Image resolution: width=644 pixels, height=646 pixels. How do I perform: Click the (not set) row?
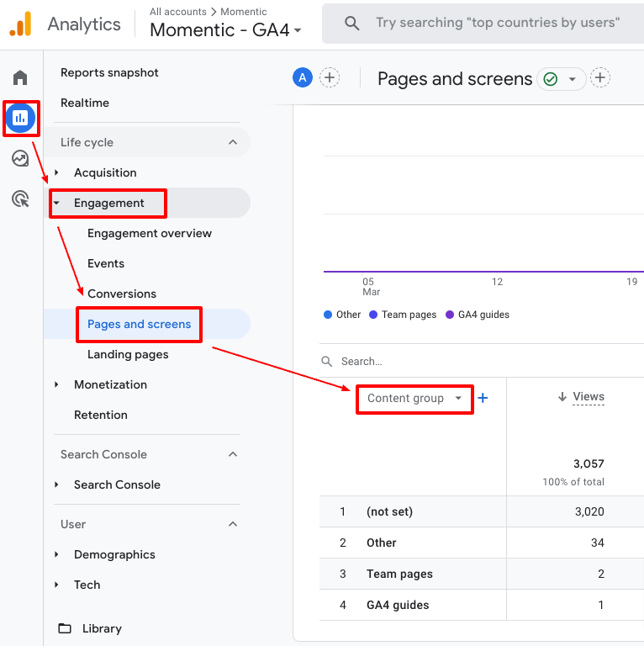482,511
